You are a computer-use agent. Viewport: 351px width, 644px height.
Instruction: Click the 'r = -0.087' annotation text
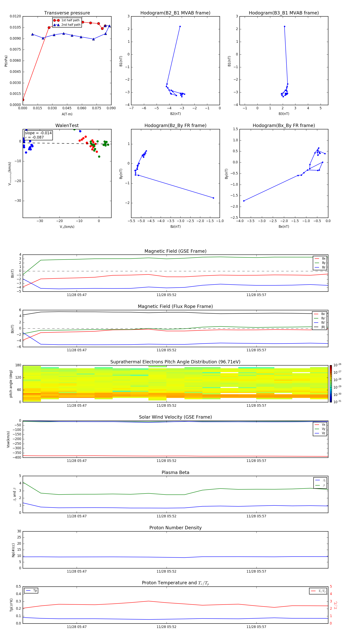click(35, 137)
